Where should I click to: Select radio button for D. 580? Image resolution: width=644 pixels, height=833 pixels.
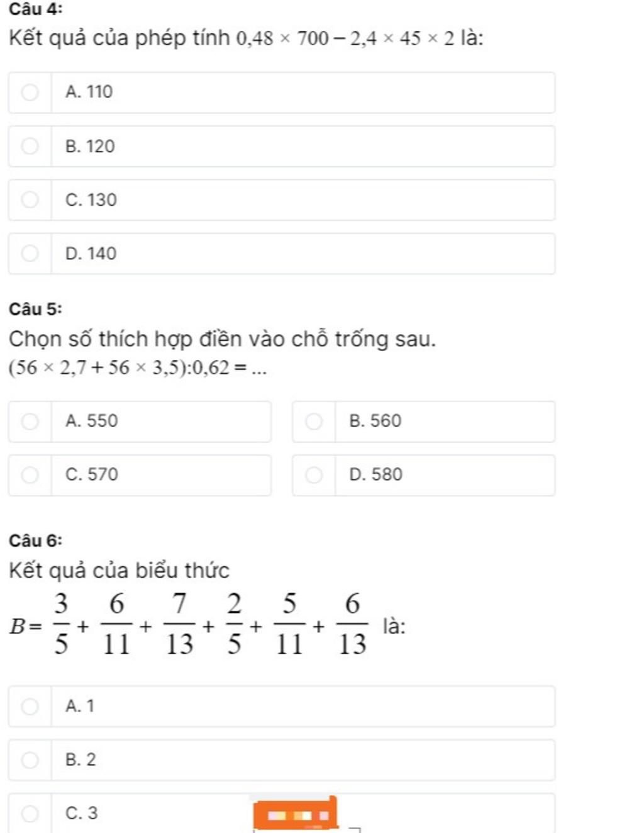(x=314, y=475)
